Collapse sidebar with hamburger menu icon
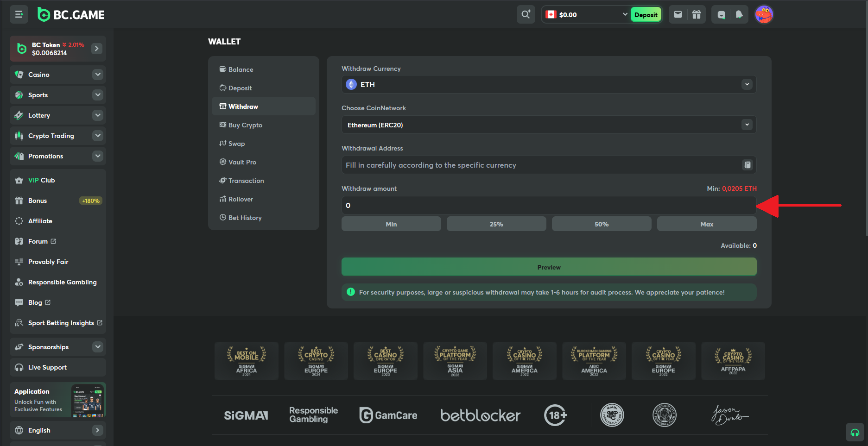 pos(19,14)
